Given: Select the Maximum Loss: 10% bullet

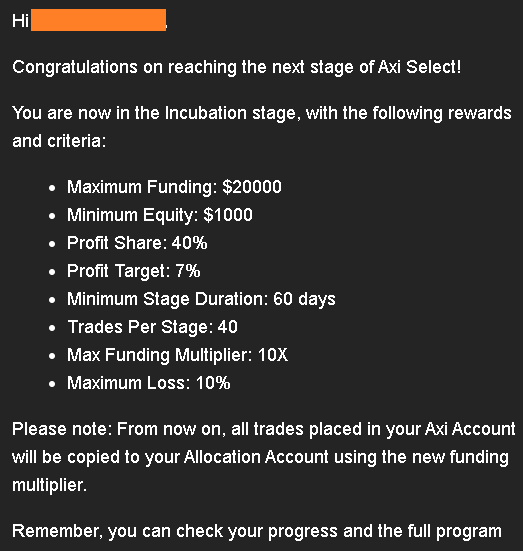Looking at the screenshot, I should pos(149,383).
